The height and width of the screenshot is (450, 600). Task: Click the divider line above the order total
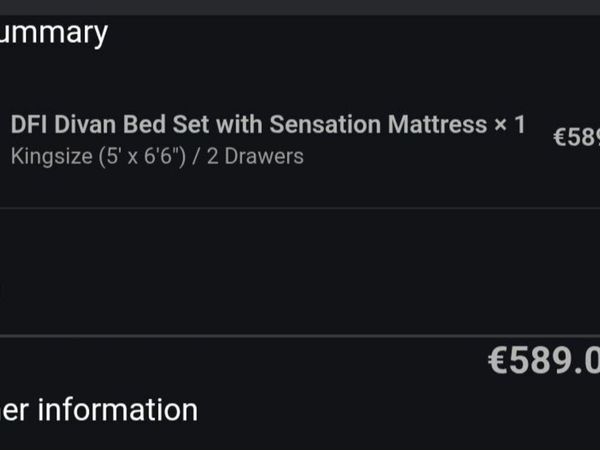pos(300,336)
